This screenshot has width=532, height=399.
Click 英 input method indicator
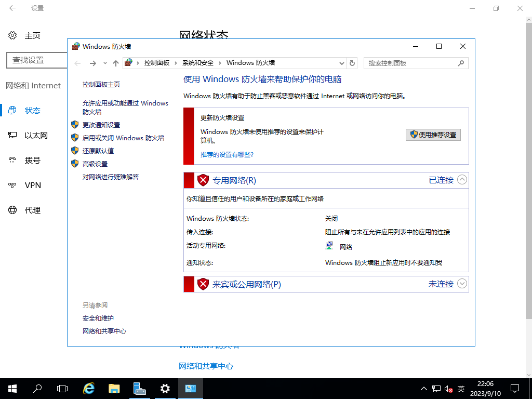point(461,389)
